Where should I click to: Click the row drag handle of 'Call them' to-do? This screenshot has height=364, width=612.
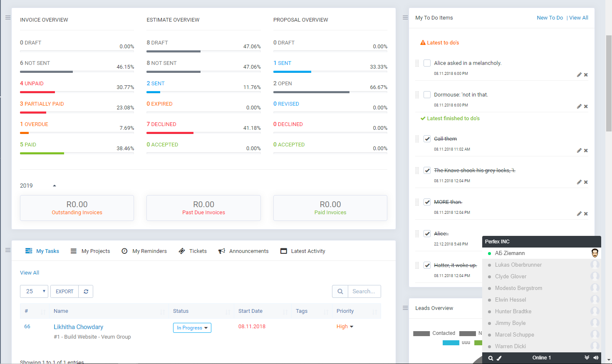tap(417, 139)
